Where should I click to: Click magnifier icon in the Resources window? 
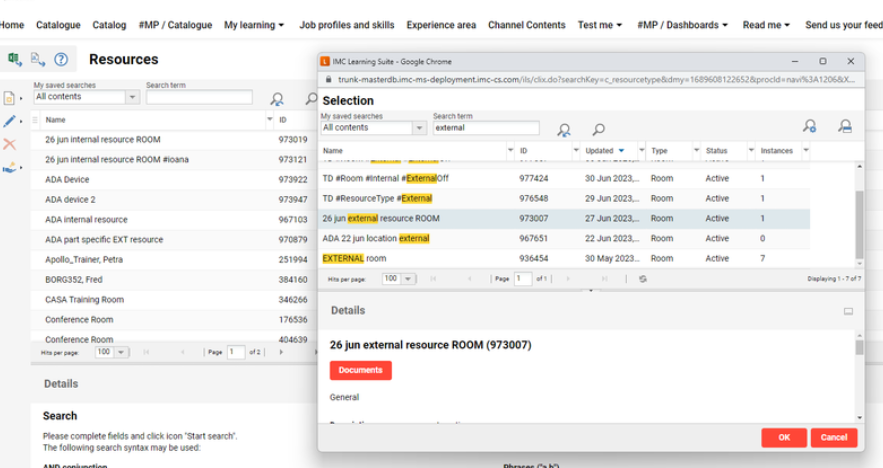click(x=311, y=100)
